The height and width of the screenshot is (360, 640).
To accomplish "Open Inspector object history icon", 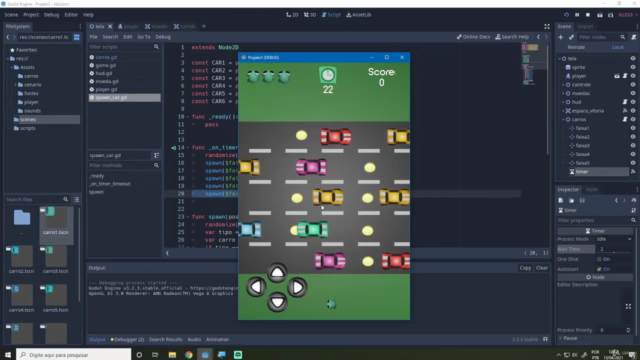I will (x=633, y=200).
